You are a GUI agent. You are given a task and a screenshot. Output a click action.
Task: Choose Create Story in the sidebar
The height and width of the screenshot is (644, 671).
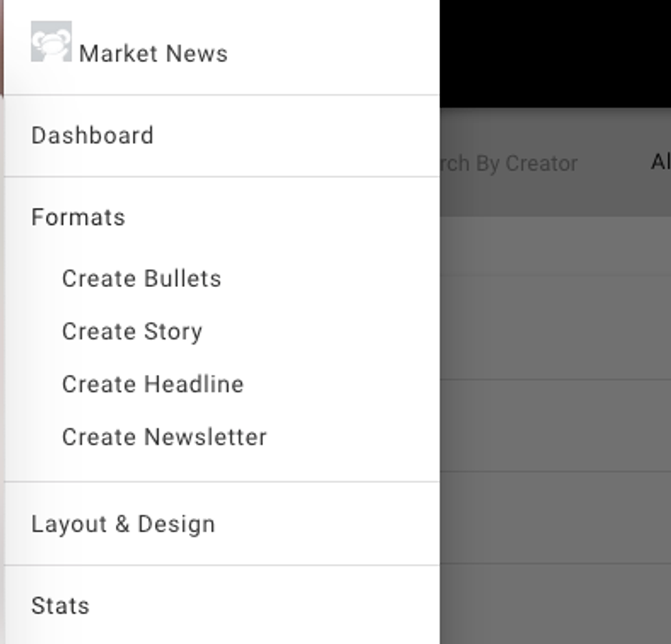click(132, 332)
